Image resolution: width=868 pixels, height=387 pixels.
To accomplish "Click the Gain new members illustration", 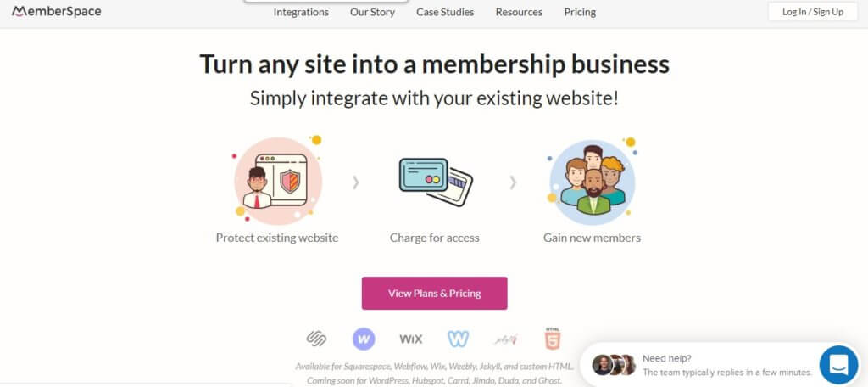I will click(x=592, y=180).
